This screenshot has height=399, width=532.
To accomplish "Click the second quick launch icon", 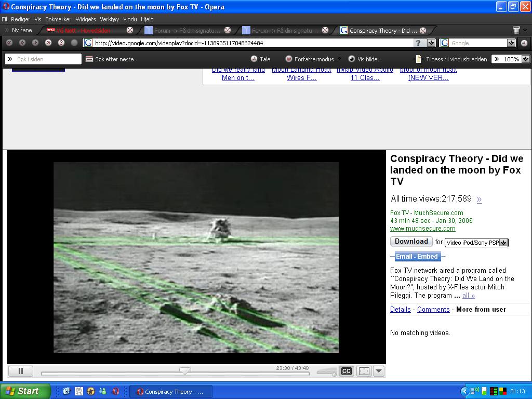I will pyautogui.click(x=79, y=391).
